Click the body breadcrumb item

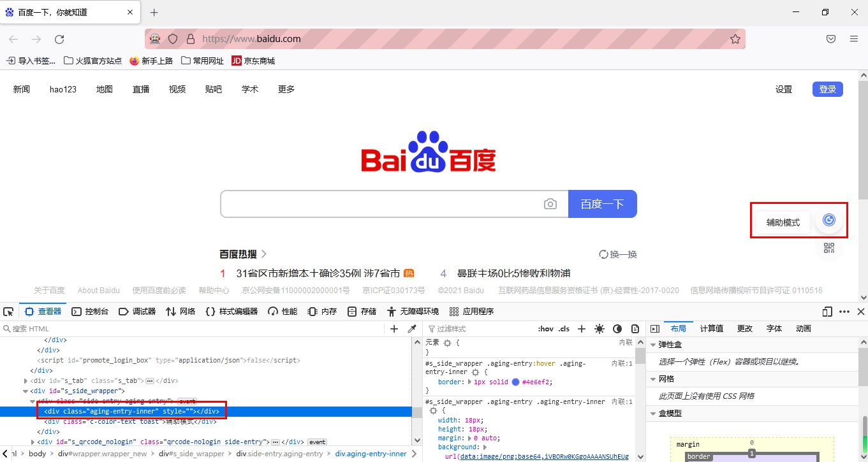tap(38, 454)
